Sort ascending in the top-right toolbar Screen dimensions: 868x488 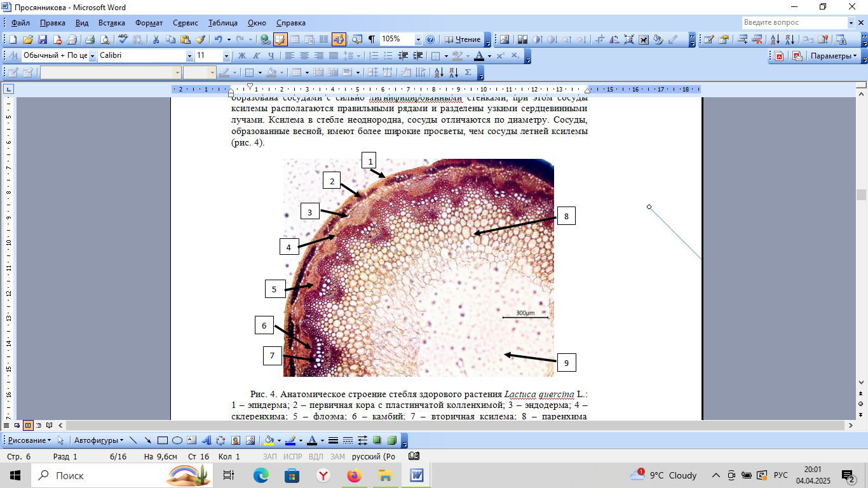[x=775, y=39]
